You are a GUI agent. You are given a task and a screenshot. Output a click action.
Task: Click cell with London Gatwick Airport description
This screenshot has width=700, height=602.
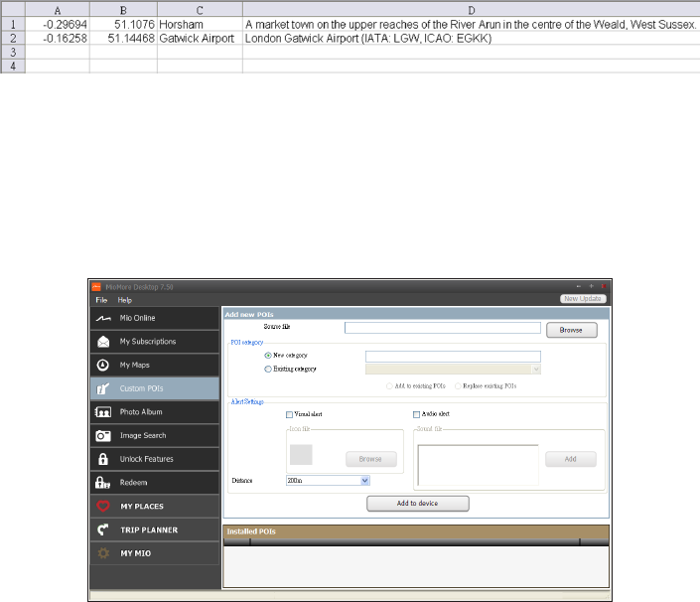tap(472, 39)
